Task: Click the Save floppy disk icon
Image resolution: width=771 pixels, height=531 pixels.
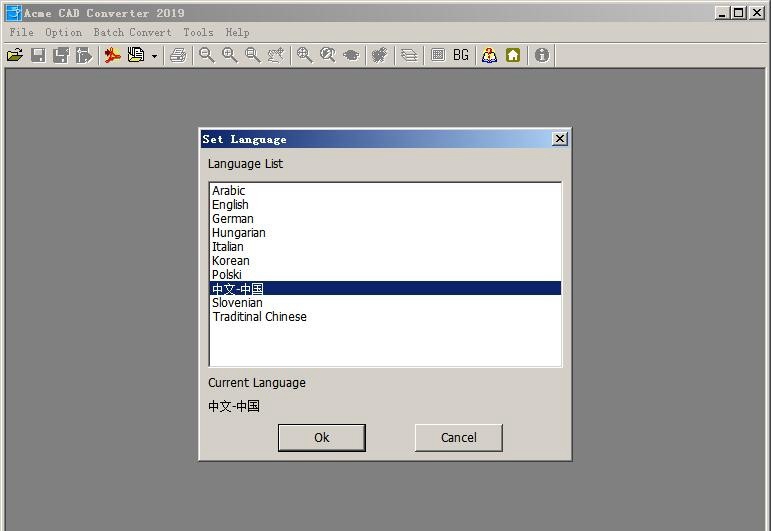Action: click(38, 55)
